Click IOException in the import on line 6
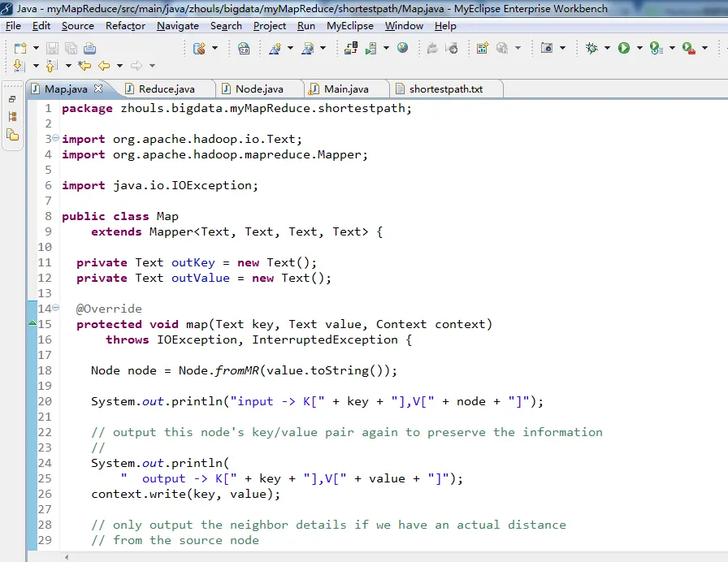Image resolution: width=728 pixels, height=562 pixels. 211,185
